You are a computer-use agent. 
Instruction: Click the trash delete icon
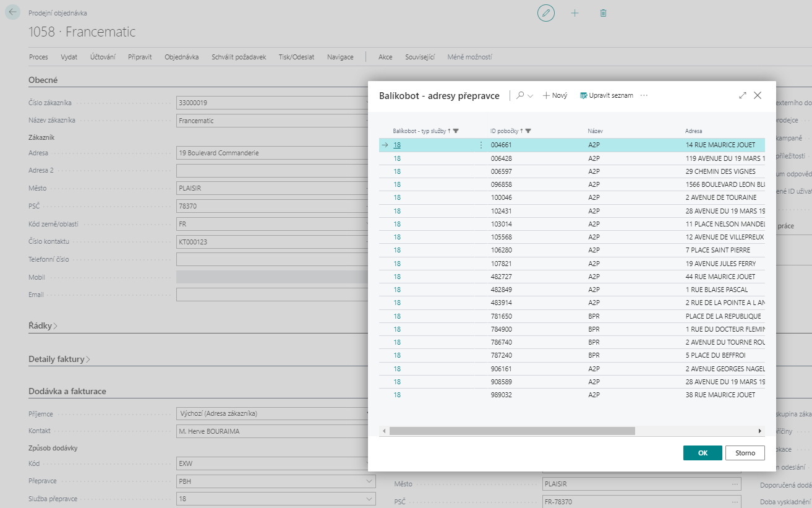(603, 13)
